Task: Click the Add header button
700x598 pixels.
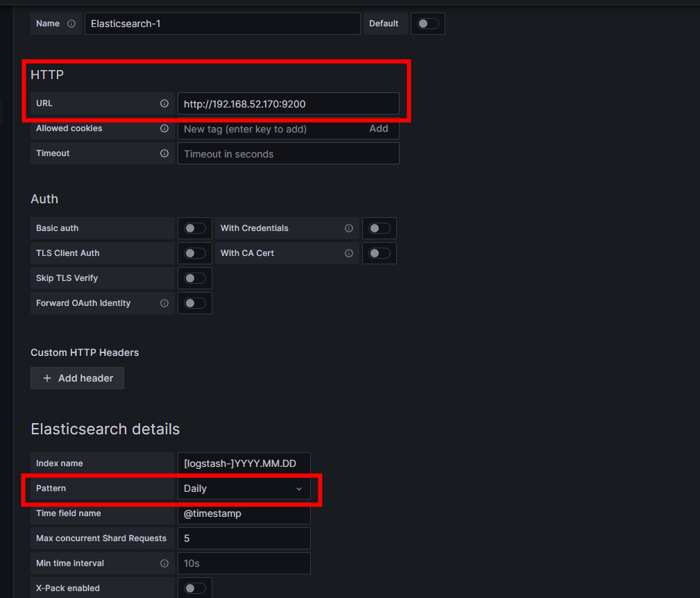Action: coord(77,378)
